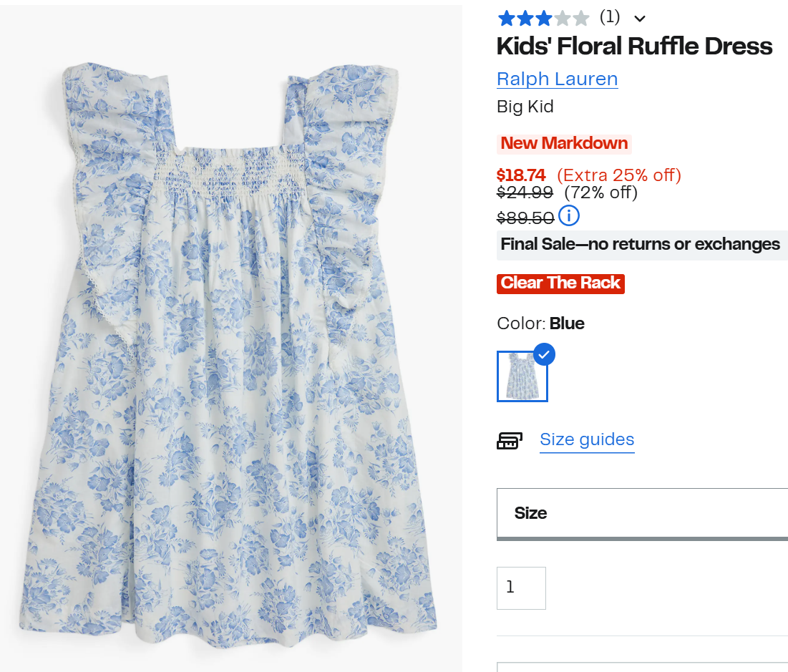The width and height of the screenshot is (788, 672).
Task: Click the blue info icon beside $89.50
Action: [569, 215]
